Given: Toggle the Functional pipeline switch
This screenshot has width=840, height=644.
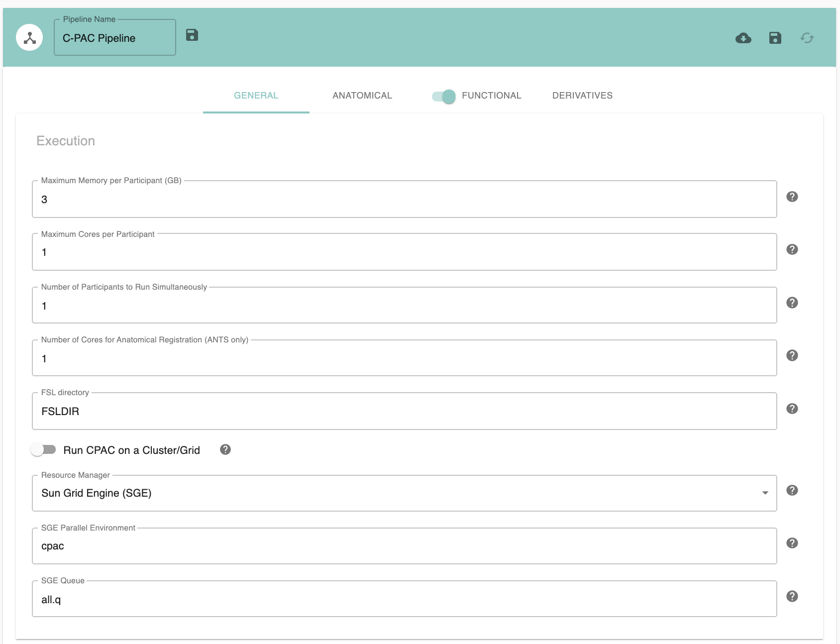Looking at the screenshot, I should coord(444,96).
